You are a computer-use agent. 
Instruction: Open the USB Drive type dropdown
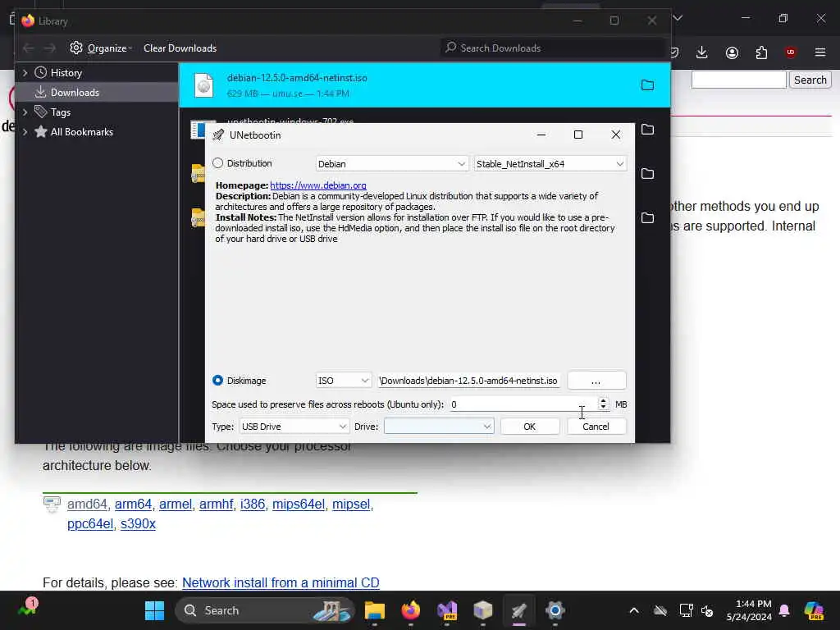[294, 427]
